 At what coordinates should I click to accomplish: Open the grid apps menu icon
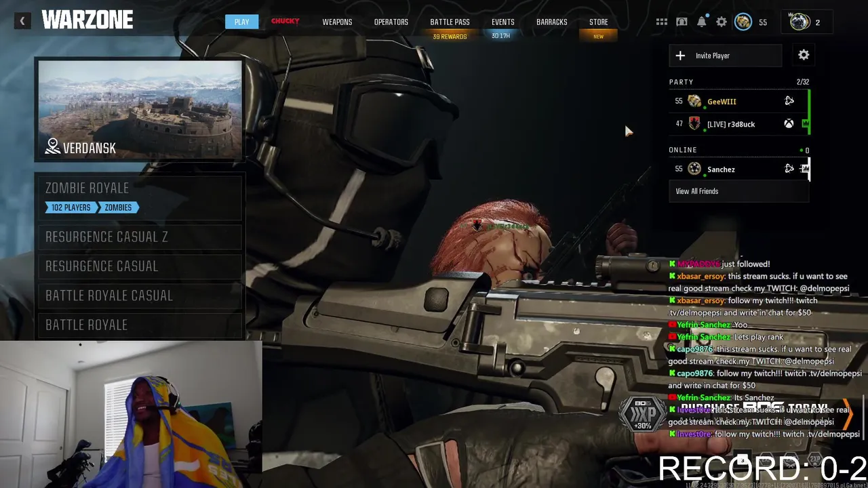pos(661,22)
